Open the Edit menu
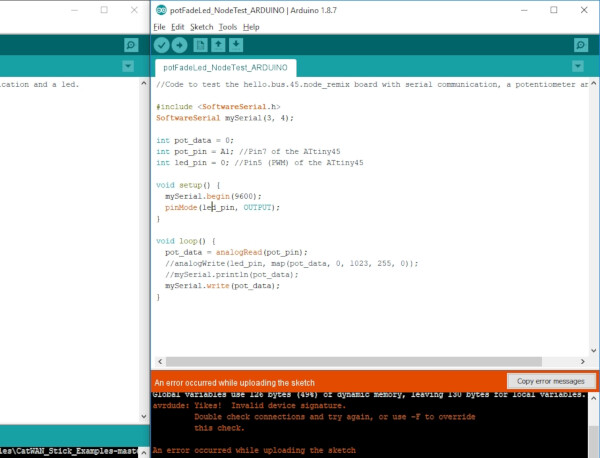 tap(178, 27)
